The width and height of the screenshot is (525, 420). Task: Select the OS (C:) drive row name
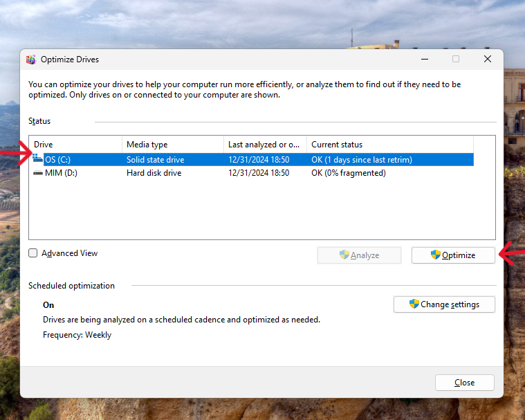coord(57,160)
